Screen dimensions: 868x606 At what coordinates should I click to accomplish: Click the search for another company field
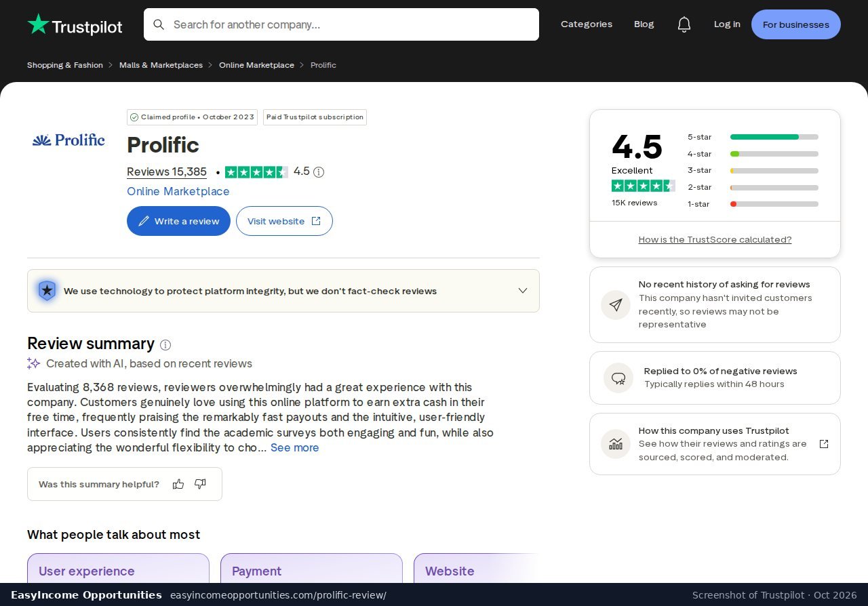coord(341,24)
